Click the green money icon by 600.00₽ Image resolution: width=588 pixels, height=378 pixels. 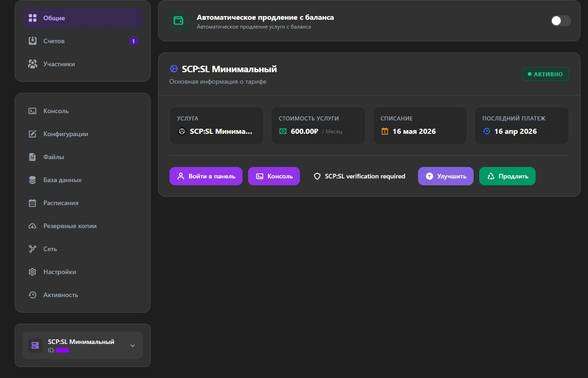click(x=283, y=131)
